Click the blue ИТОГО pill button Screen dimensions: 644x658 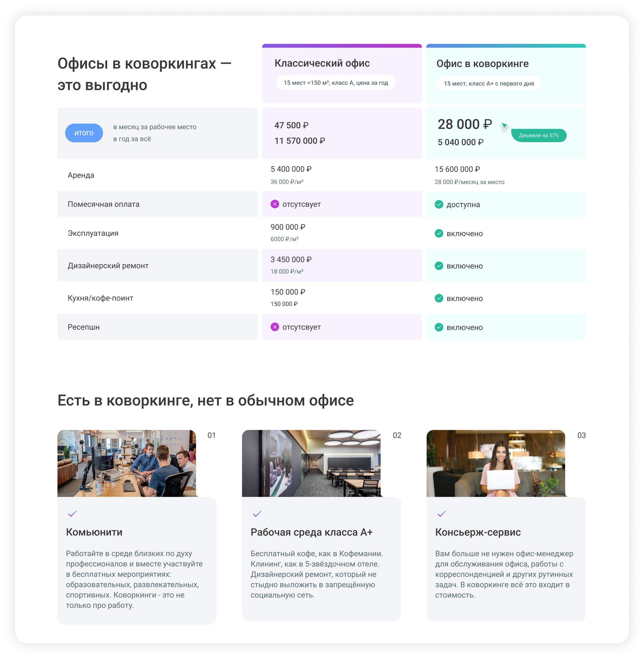click(84, 133)
